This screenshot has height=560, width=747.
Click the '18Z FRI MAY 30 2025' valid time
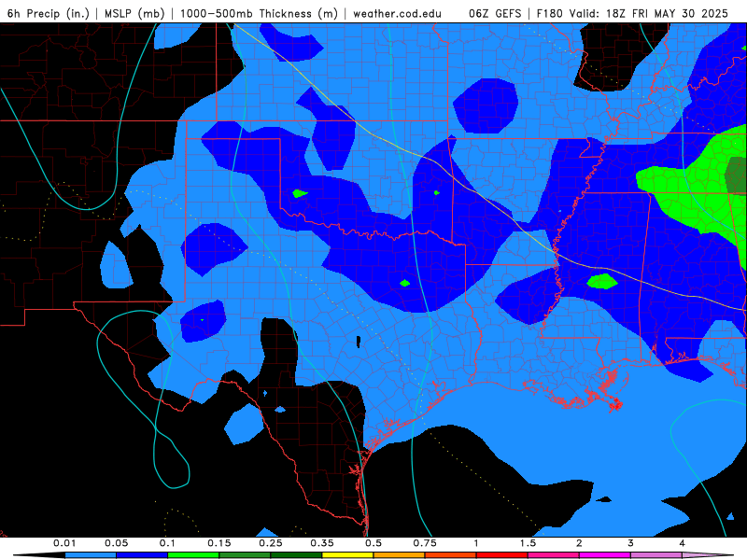667,14
